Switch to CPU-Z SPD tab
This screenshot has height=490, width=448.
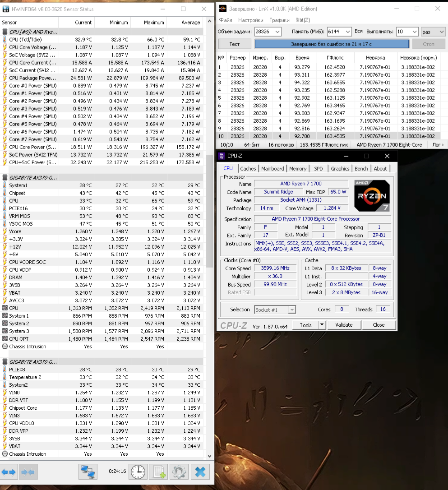pyautogui.click(x=319, y=169)
